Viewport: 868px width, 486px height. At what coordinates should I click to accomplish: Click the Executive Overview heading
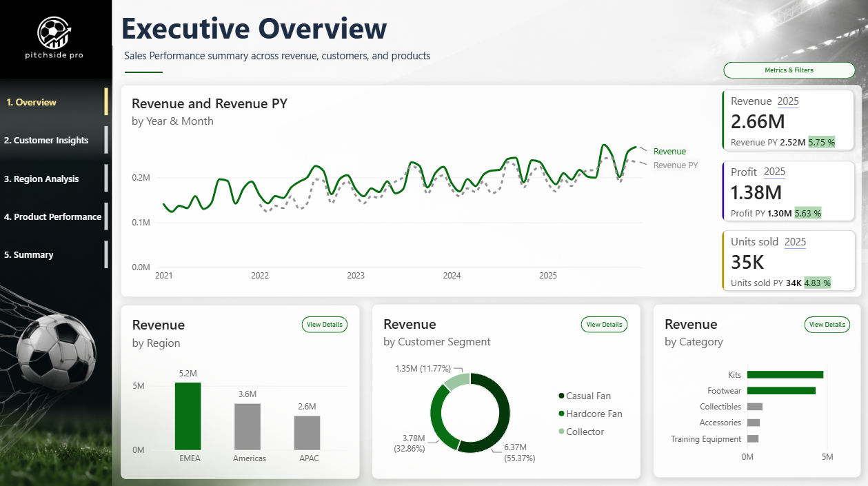(x=254, y=29)
